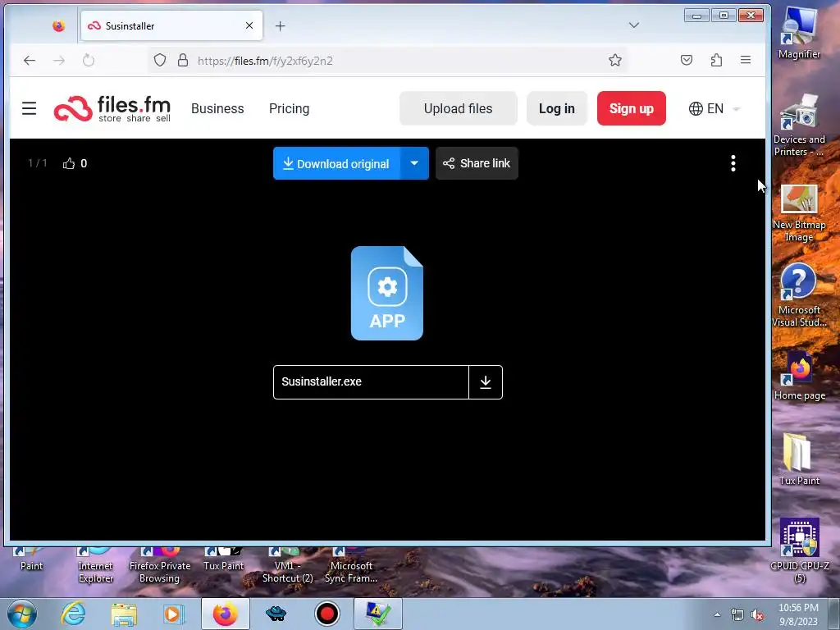The width and height of the screenshot is (840, 630).
Task: Select the New Bitmap Image desktop icon
Action: click(x=799, y=212)
